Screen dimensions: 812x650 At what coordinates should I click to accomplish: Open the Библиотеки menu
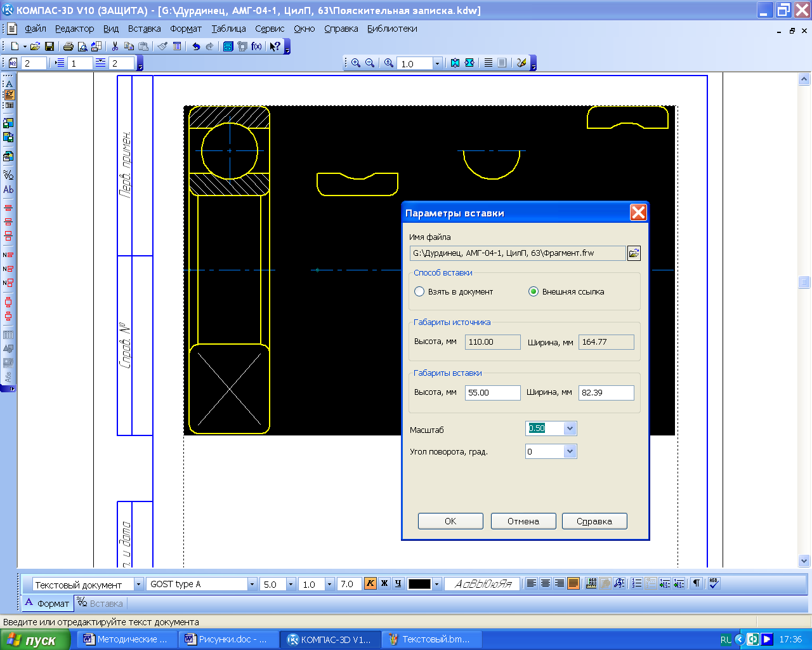coord(392,29)
